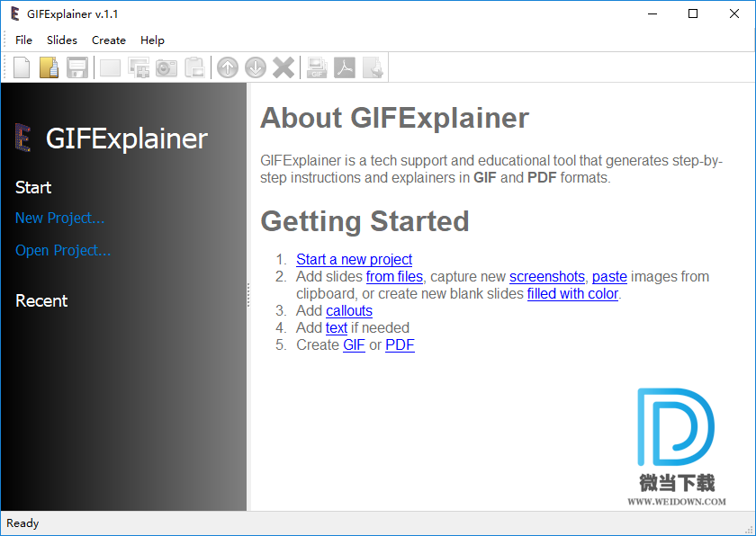
Task: Follow the 'GIF' link in step 5
Action: [x=354, y=344]
